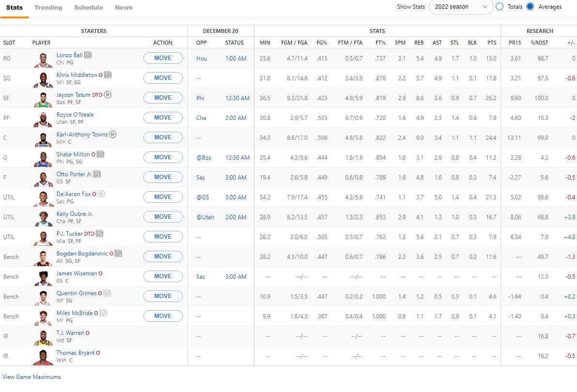Click Jayson Tatum's 26.2 points value

pos(491,98)
